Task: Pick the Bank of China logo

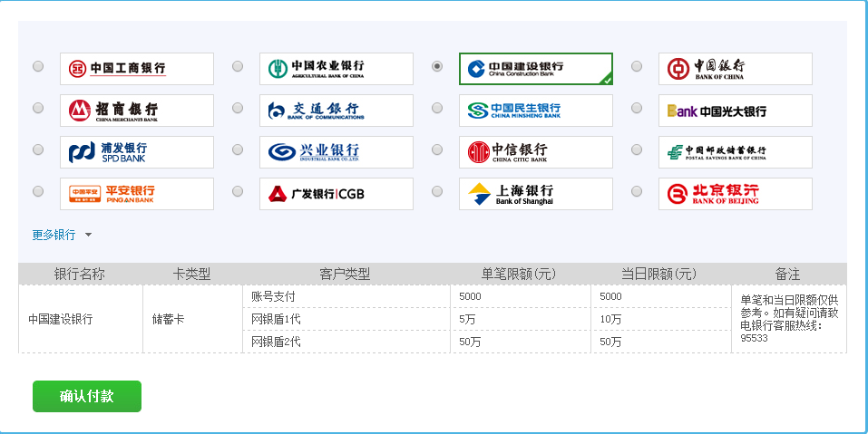Action: (x=736, y=69)
